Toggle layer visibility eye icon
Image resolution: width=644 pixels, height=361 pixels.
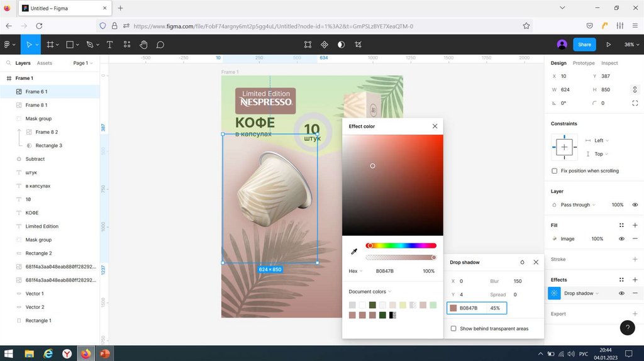[635, 205]
